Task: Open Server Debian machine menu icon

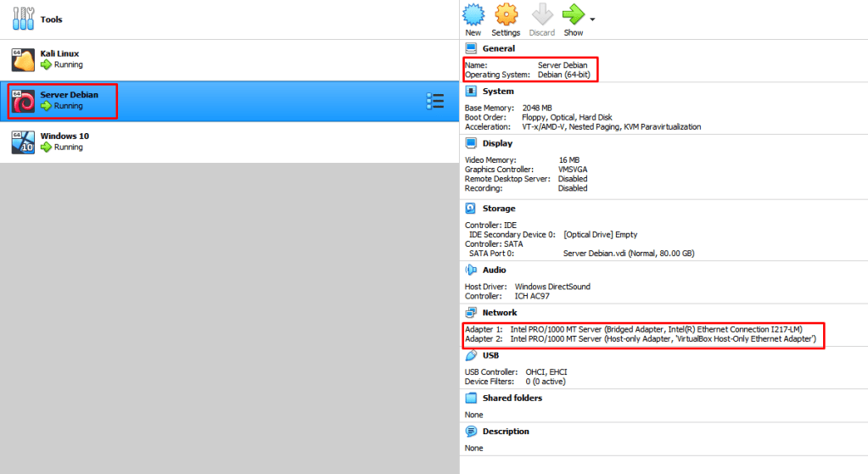Action: click(434, 101)
